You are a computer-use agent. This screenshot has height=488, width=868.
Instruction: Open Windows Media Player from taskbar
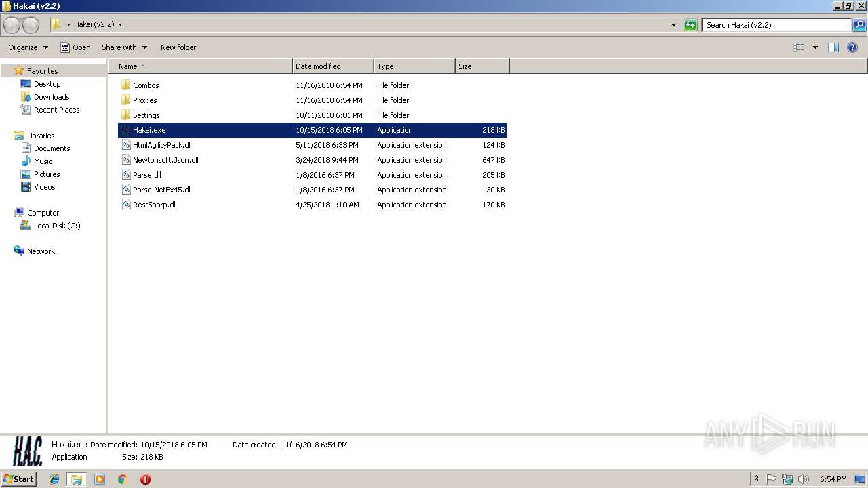pyautogui.click(x=100, y=479)
